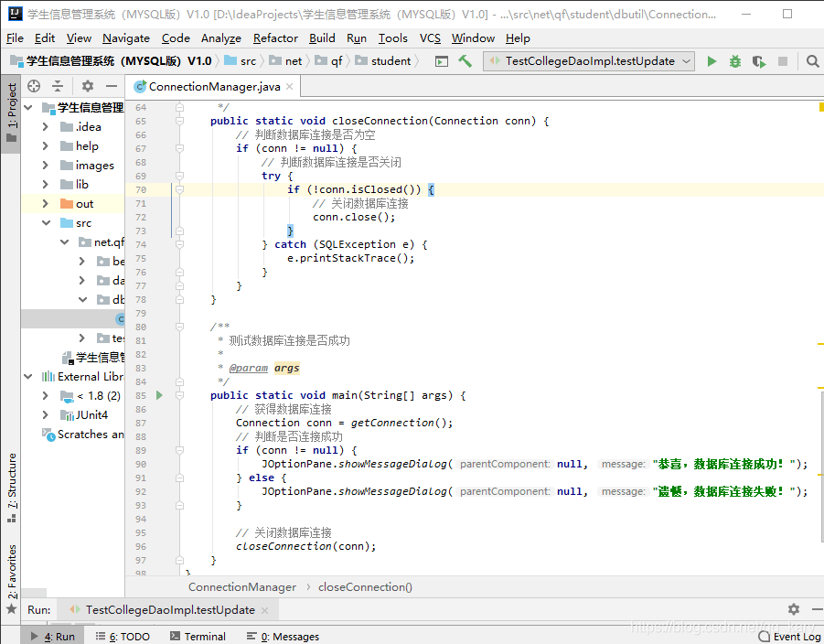824x644 pixels.
Task: Toggle fold marker at line 69 try
Action: coord(180,177)
